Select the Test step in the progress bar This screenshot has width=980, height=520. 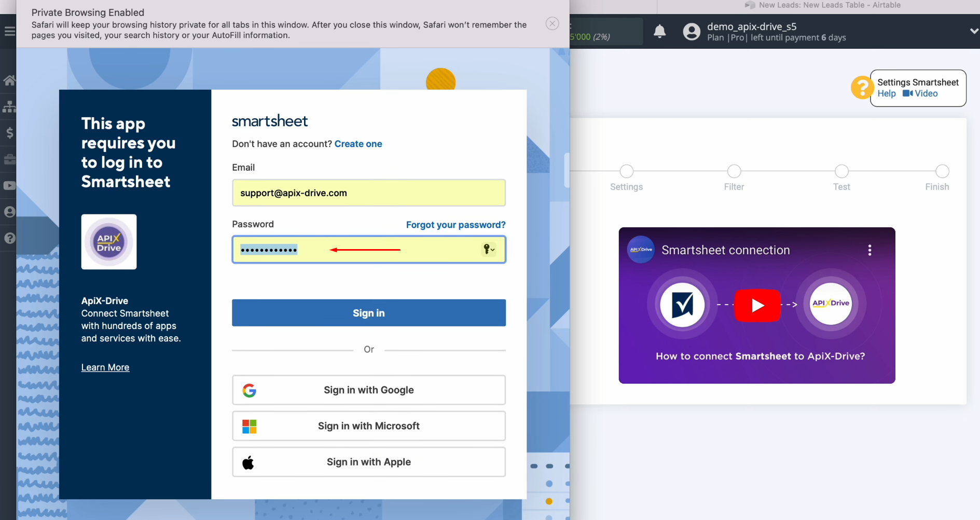click(841, 171)
